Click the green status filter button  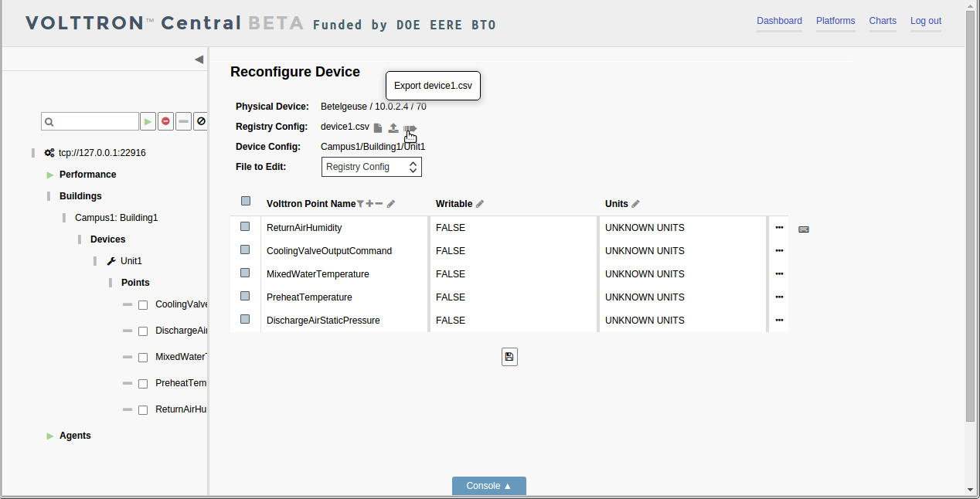(x=148, y=121)
